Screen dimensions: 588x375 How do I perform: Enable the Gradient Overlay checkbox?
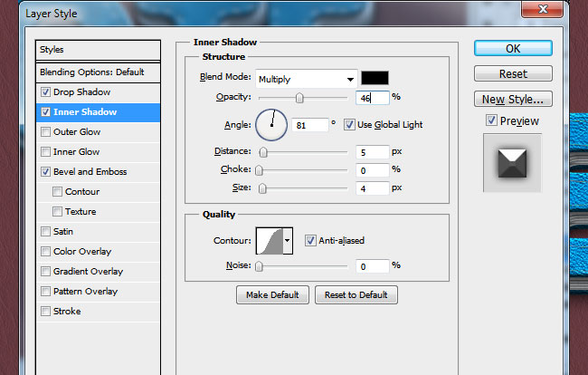click(46, 271)
